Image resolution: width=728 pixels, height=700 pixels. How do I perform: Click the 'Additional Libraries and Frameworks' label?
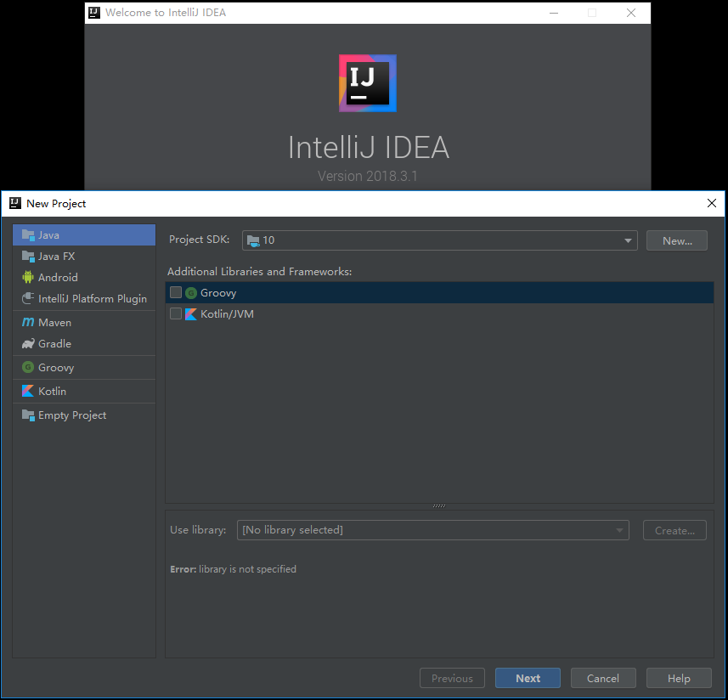click(x=260, y=272)
